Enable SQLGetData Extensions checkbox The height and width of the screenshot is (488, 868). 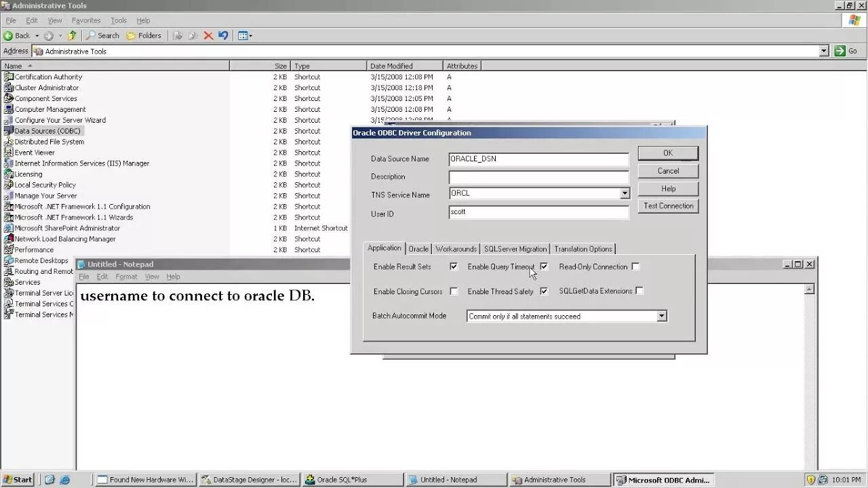point(639,291)
